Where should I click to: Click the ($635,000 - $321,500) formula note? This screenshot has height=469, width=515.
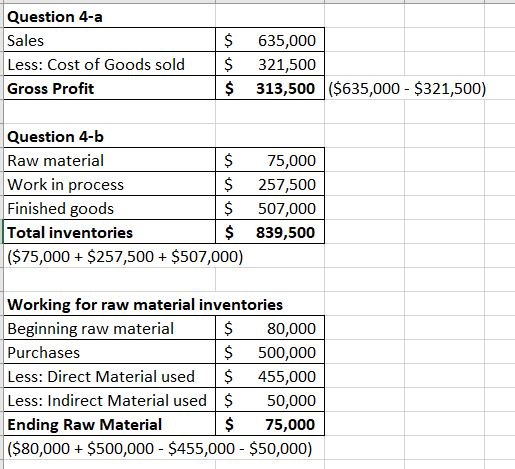pos(407,88)
